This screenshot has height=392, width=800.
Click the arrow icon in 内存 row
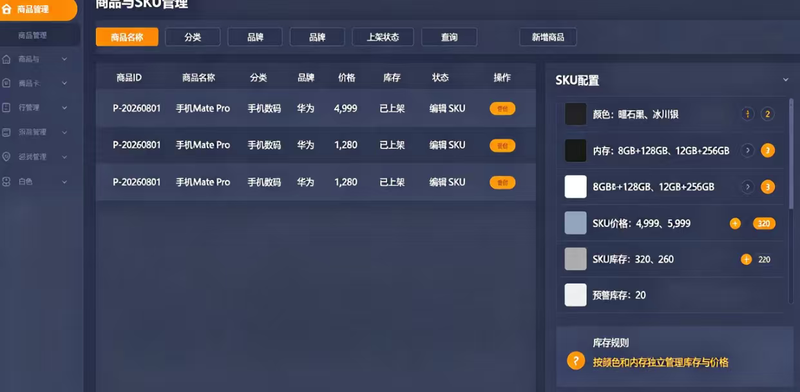tap(747, 150)
